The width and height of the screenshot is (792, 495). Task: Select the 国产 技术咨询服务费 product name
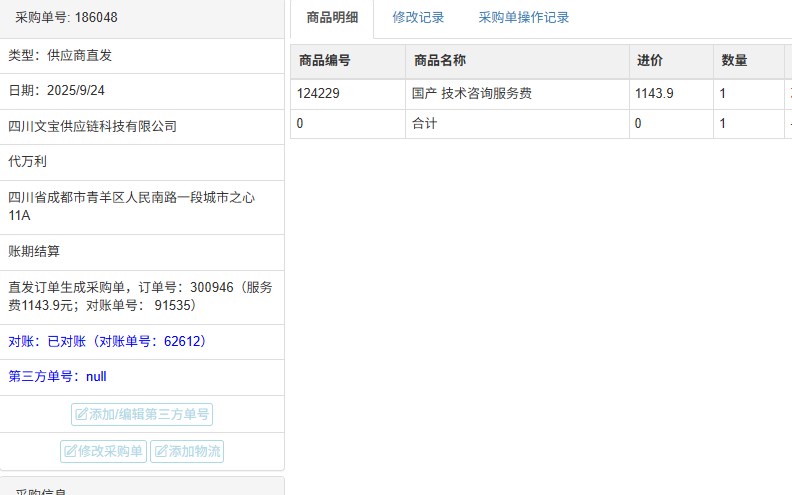point(471,94)
